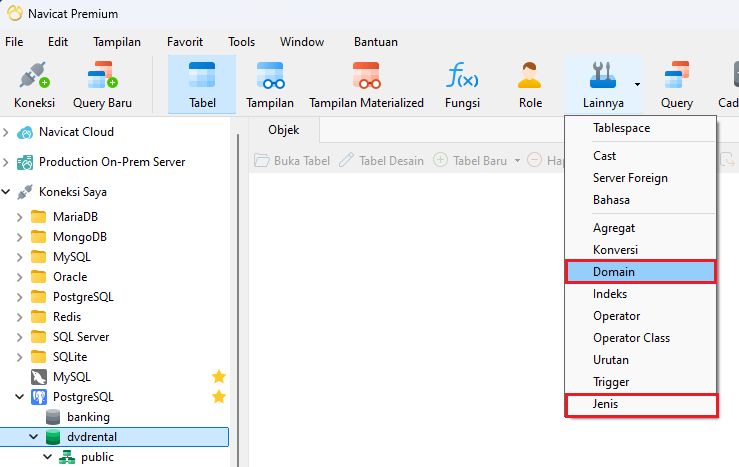Open the Bantuan help menu
This screenshot has width=739, height=467.
(376, 42)
